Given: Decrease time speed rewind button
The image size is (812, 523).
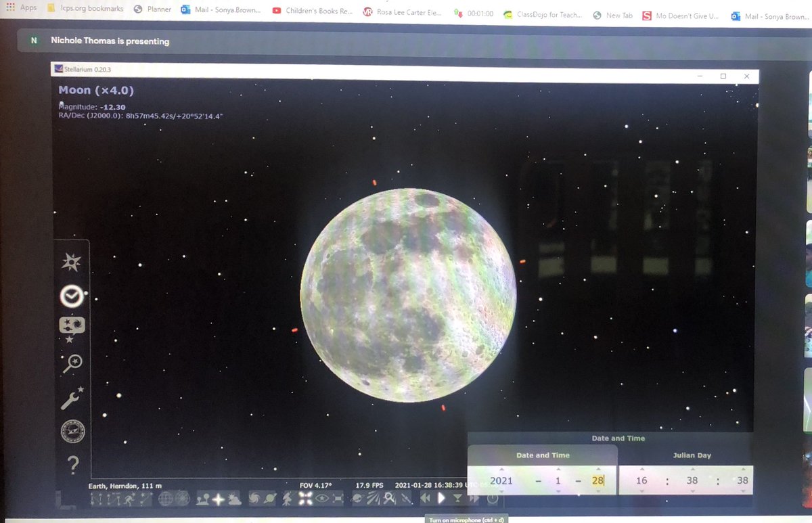Looking at the screenshot, I should coord(426,499).
